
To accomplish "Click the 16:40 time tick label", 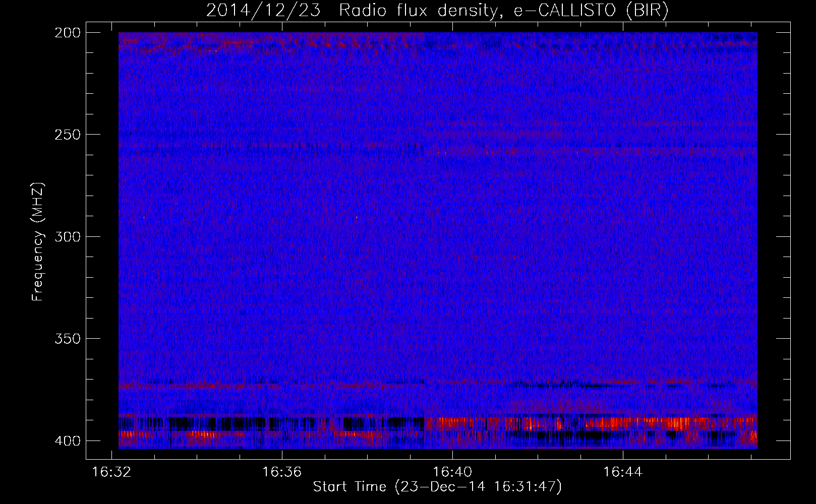I will point(453,472).
